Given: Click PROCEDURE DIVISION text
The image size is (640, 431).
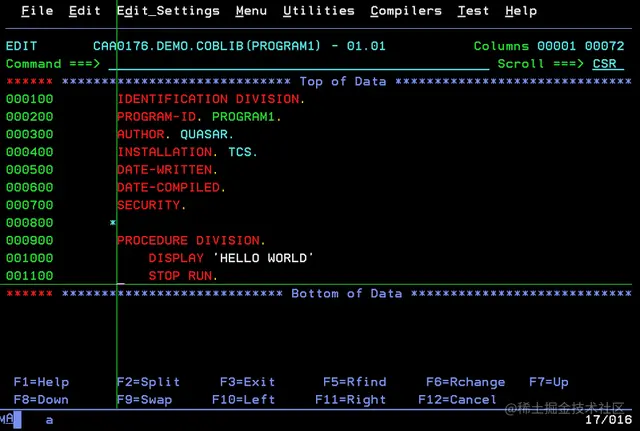Looking at the screenshot, I should (191, 240).
